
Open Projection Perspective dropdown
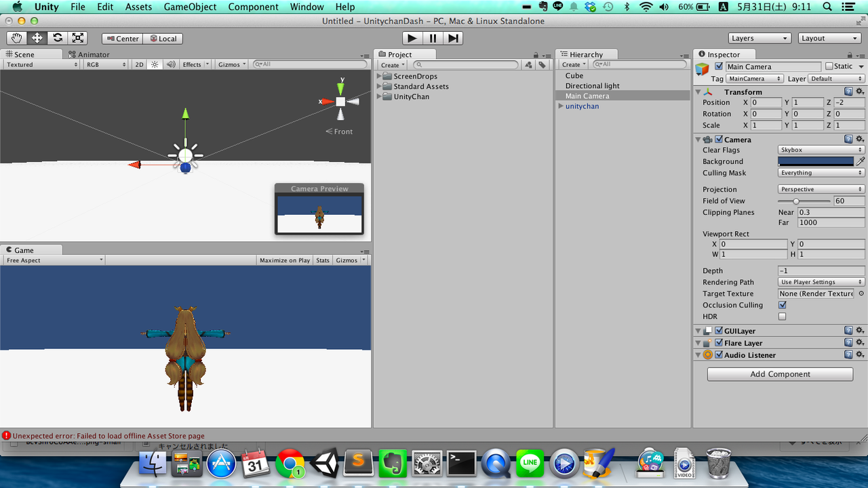pos(821,189)
